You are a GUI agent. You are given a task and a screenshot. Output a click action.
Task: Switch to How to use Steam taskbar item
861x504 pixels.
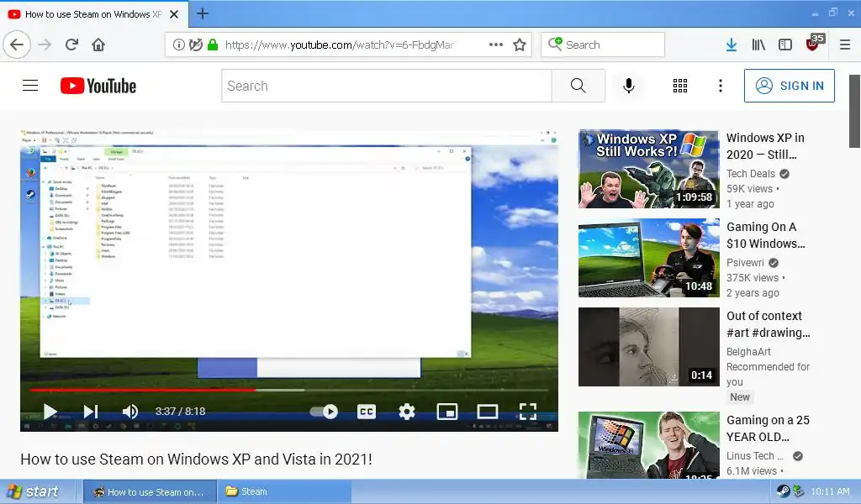(150, 491)
